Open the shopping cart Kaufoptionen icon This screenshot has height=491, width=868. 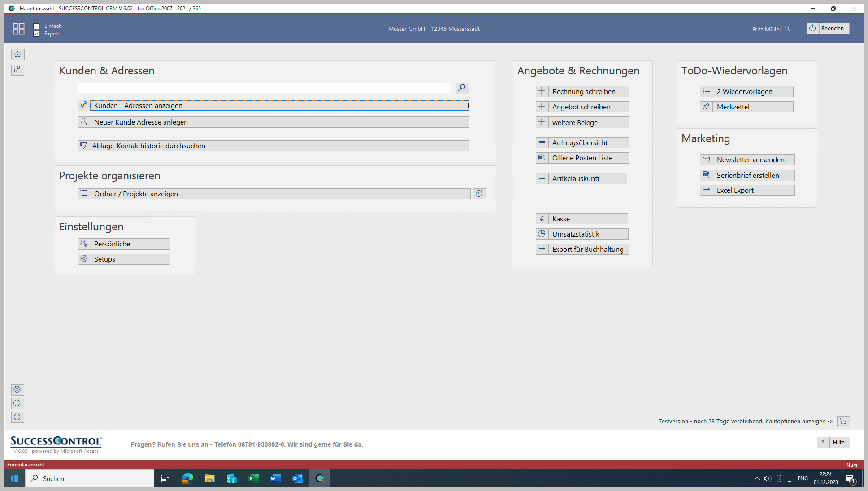(843, 422)
